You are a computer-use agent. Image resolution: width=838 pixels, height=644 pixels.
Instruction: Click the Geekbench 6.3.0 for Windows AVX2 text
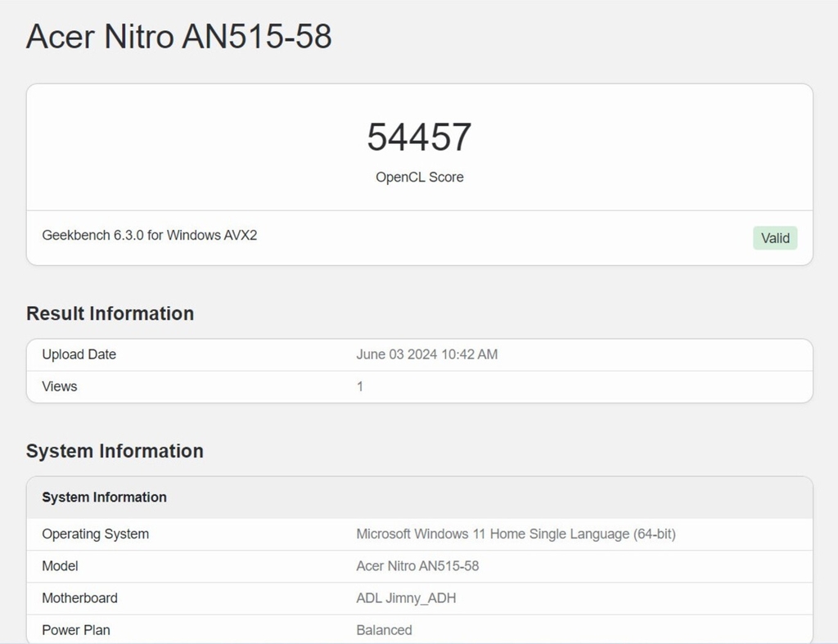149,235
